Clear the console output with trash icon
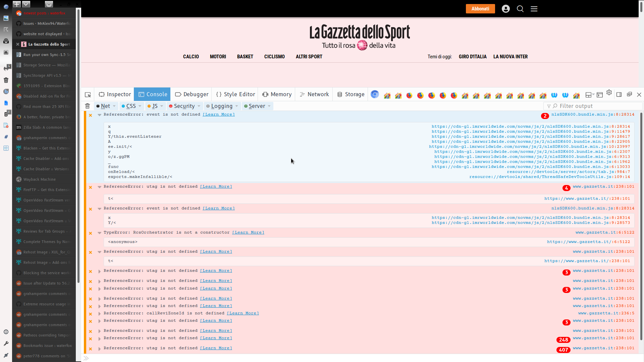Viewport: 644px width, 362px height. pyautogui.click(x=88, y=106)
